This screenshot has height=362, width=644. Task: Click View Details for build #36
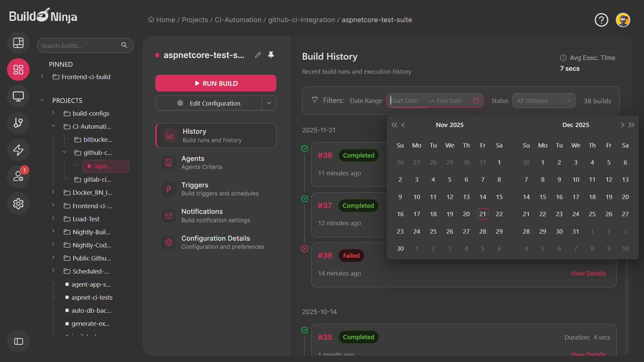click(588, 273)
